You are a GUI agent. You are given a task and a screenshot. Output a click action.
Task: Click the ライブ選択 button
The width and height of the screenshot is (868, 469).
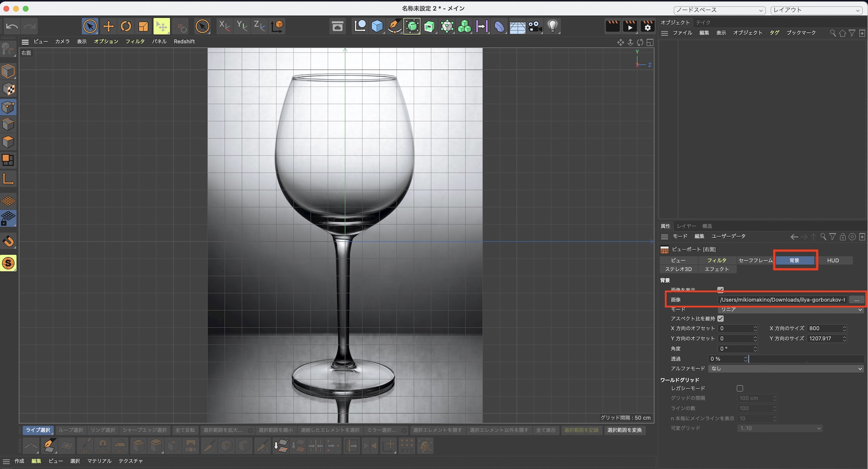click(x=38, y=430)
